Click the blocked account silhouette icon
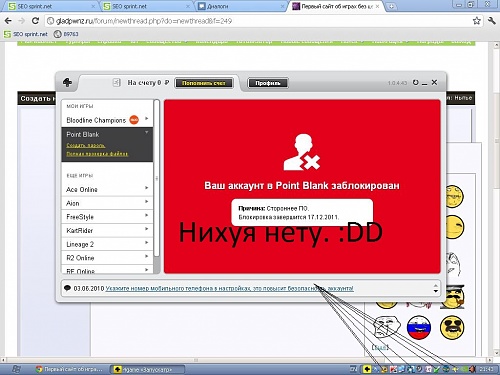This screenshot has height=375, width=500. click(302, 152)
